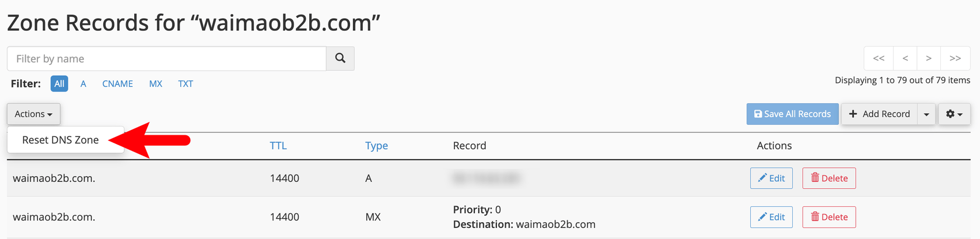This screenshot has width=980, height=239.
Task: Toggle the Actions dropdown menu
Action: 33,114
